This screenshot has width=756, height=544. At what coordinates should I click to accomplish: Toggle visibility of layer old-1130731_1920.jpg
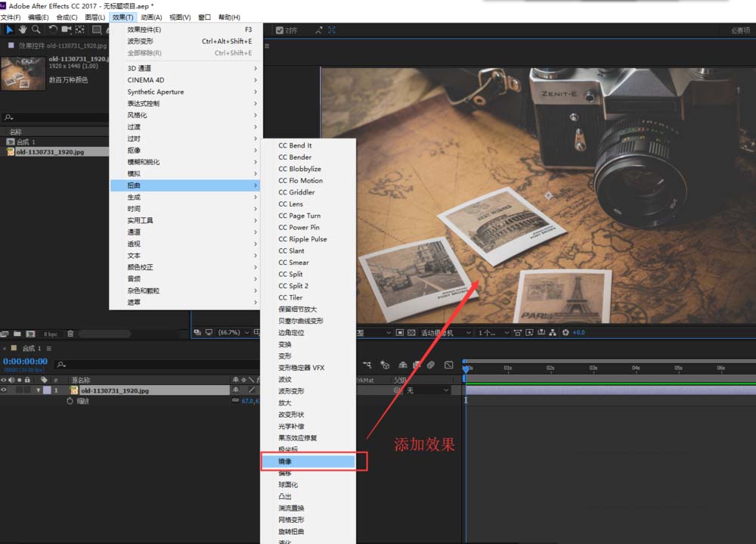click(4, 389)
